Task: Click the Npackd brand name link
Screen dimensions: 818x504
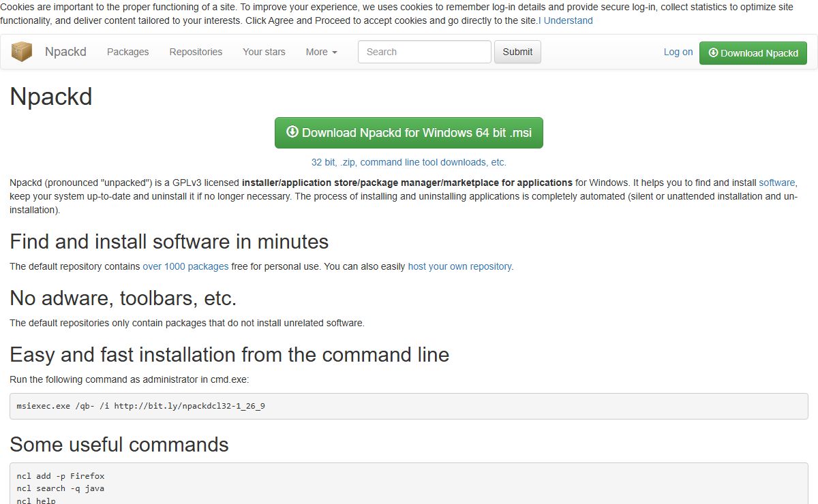Action: tap(65, 52)
